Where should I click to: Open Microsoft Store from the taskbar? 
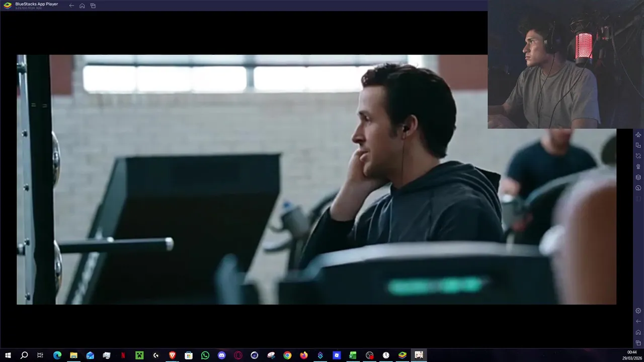[189, 355]
